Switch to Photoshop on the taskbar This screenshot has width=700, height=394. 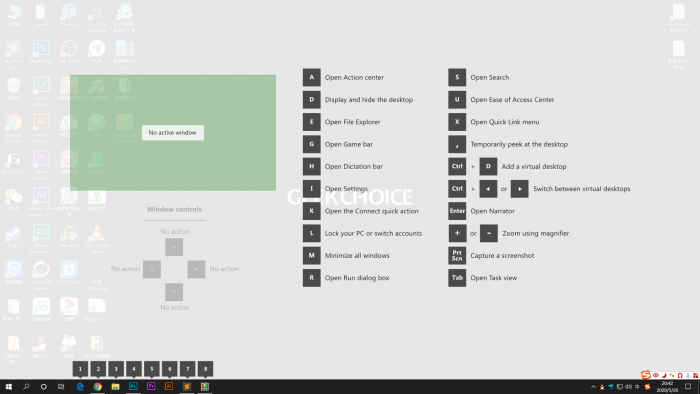click(133, 386)
